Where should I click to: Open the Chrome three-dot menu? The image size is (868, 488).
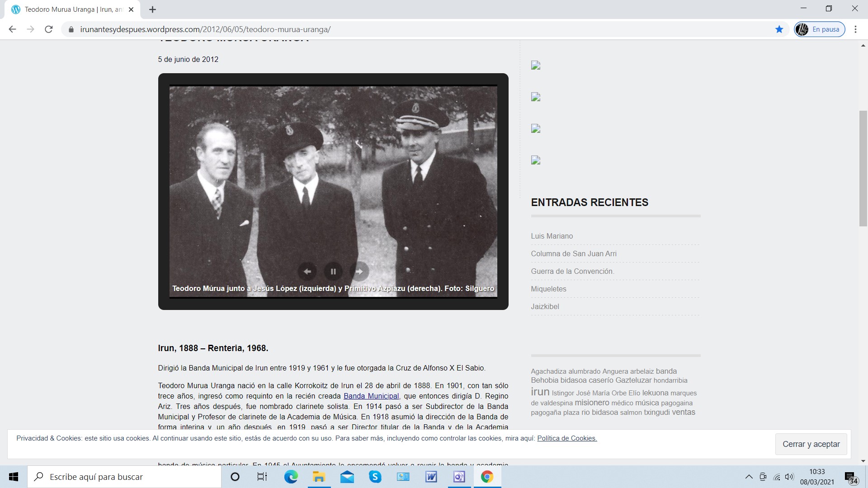click(x=855, y=29)
